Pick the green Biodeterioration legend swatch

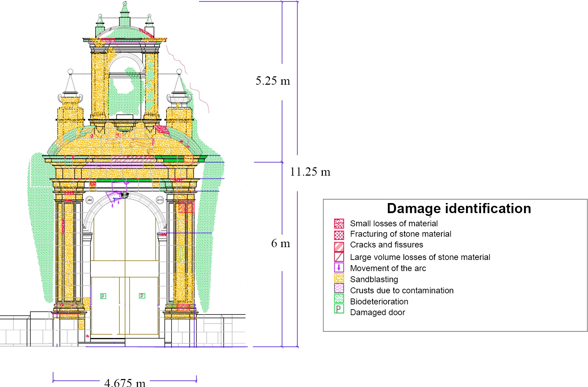[339, 298]
